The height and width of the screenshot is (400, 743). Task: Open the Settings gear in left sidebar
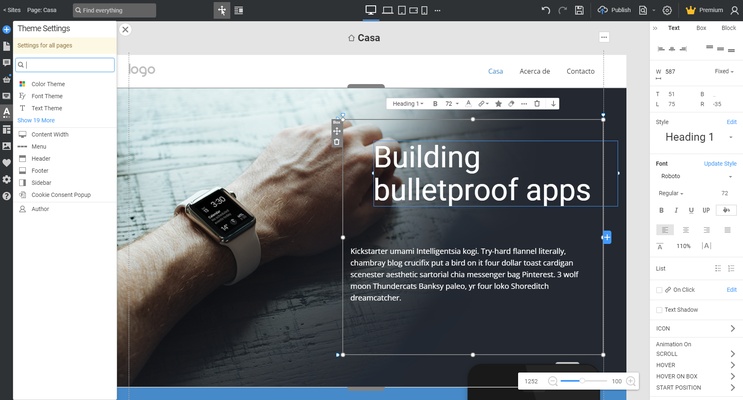(x=6, y=179)
